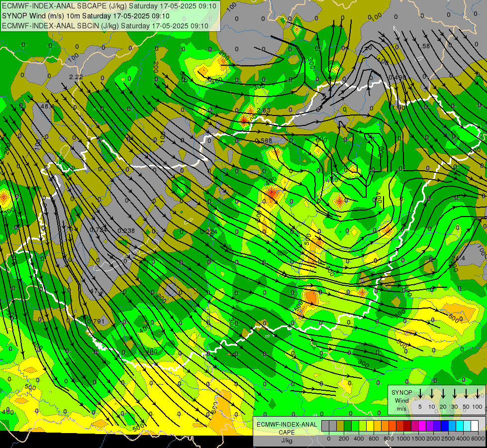Click the 0.238 value on the map
Viewport: 487px width, 448px height.
(x=126, y=230)
